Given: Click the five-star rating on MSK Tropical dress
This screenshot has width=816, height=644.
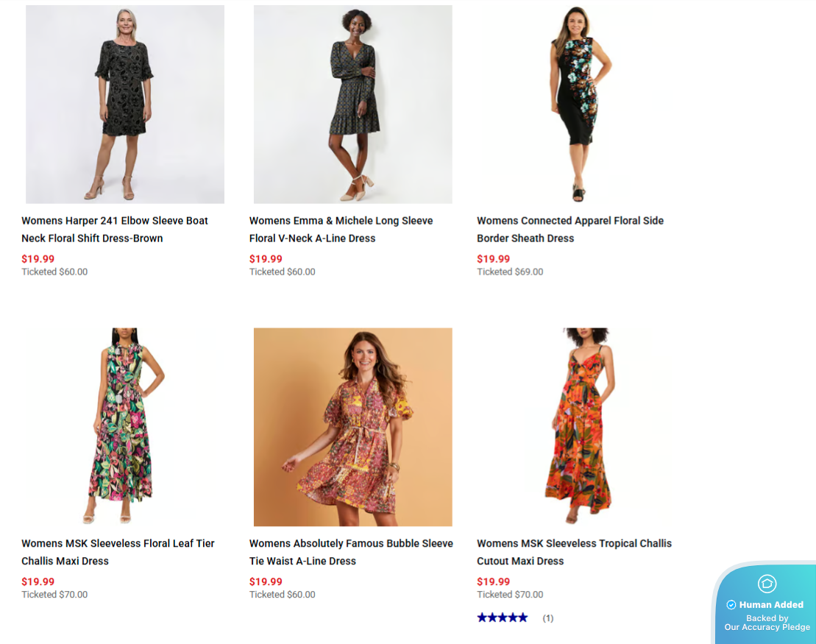Looking at the screenshot, I should (x=503, y=618).
